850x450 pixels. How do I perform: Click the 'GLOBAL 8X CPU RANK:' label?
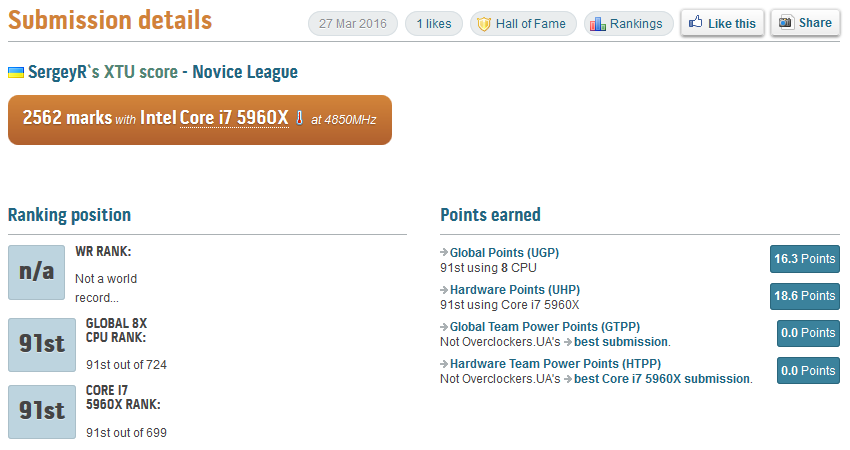point(116,330)
